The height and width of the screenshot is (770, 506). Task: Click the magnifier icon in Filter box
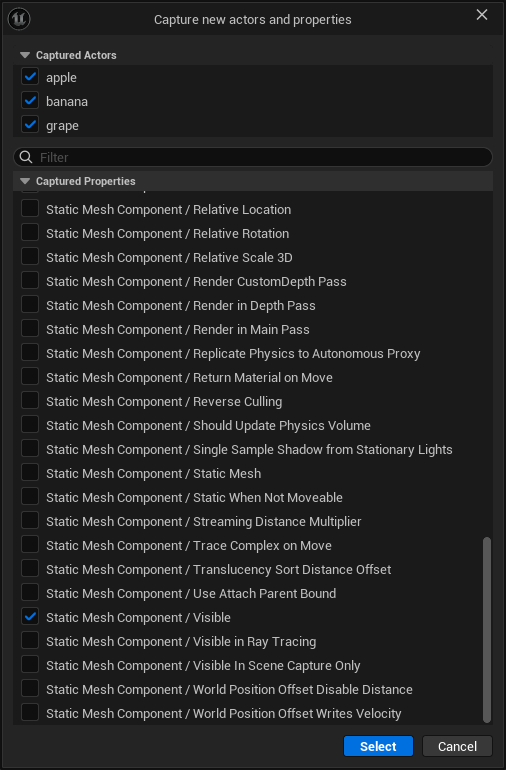[x=26, y=157]
